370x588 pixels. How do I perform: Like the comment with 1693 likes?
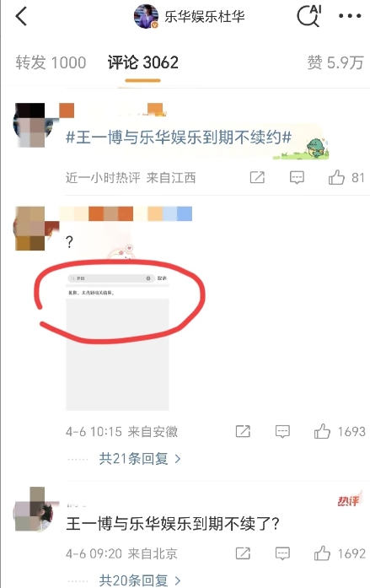[322, 431]
